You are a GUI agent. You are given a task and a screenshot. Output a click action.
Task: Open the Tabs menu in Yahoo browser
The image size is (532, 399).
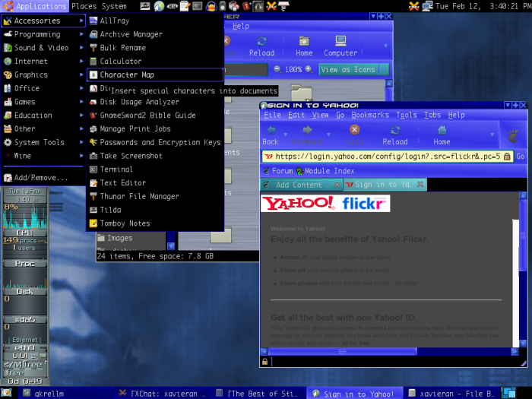pos(432,116)
